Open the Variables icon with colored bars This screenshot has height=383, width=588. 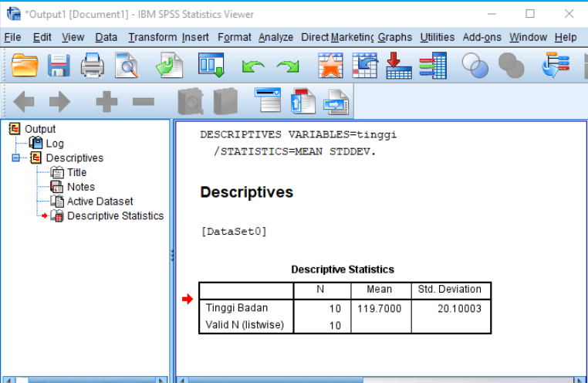433,66
